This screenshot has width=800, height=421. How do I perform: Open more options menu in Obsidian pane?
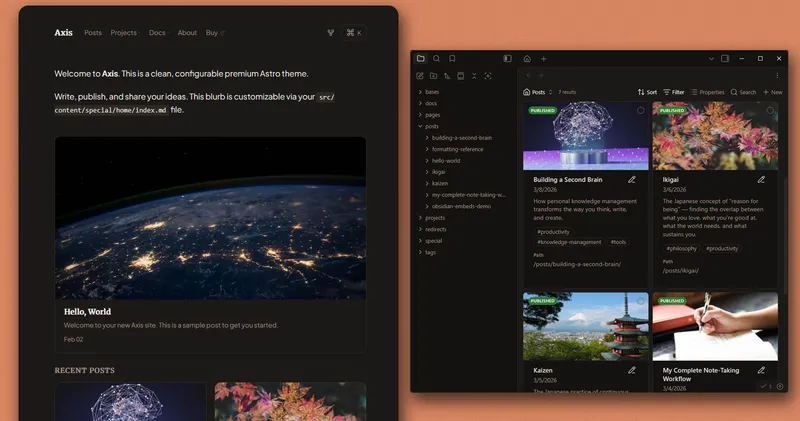point(777,76)
